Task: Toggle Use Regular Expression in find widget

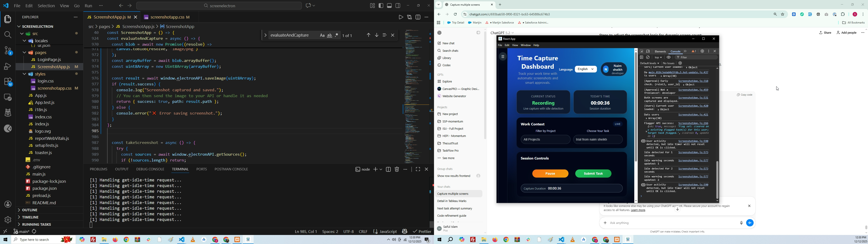Action: coord(337,35)
